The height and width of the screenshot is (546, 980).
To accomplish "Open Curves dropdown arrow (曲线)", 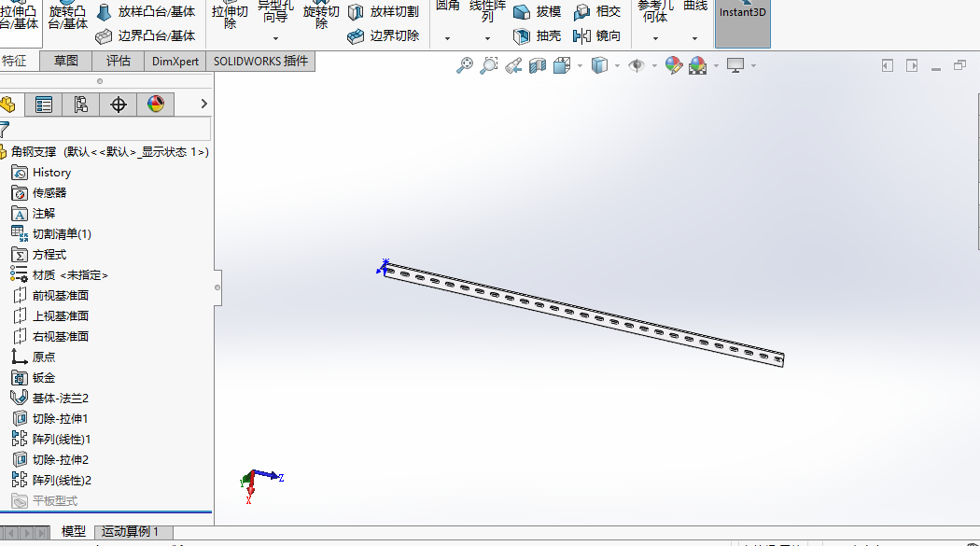I will pyautogui.click(x=694, y=38).
